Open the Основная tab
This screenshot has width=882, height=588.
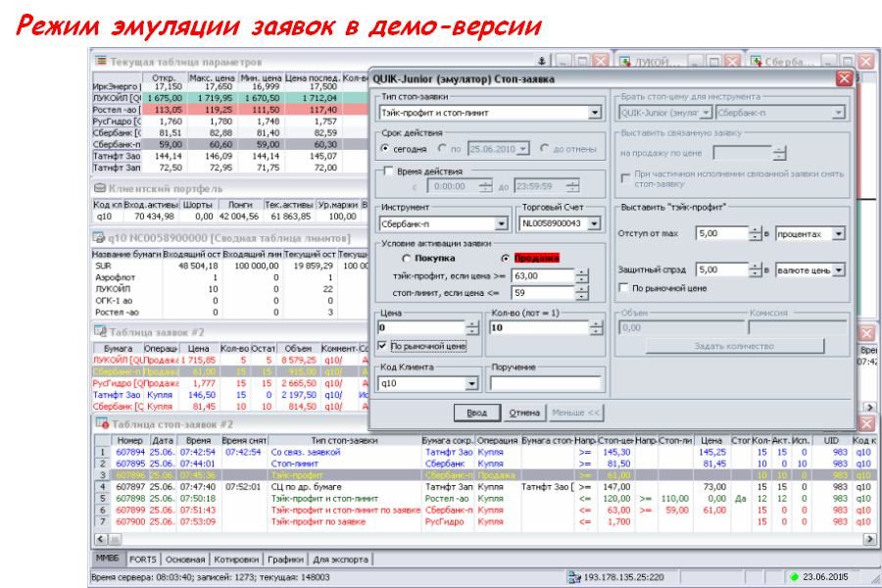tap(185, 560)
